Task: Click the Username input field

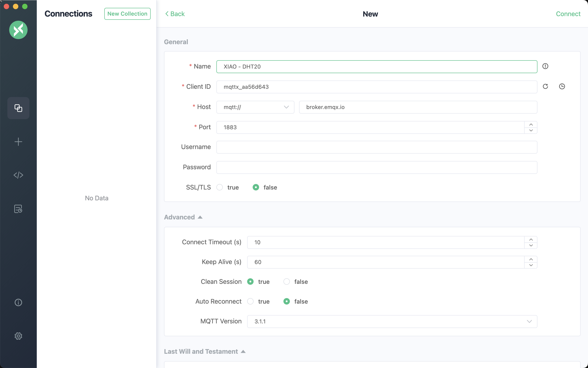Action: coord(377,147)
